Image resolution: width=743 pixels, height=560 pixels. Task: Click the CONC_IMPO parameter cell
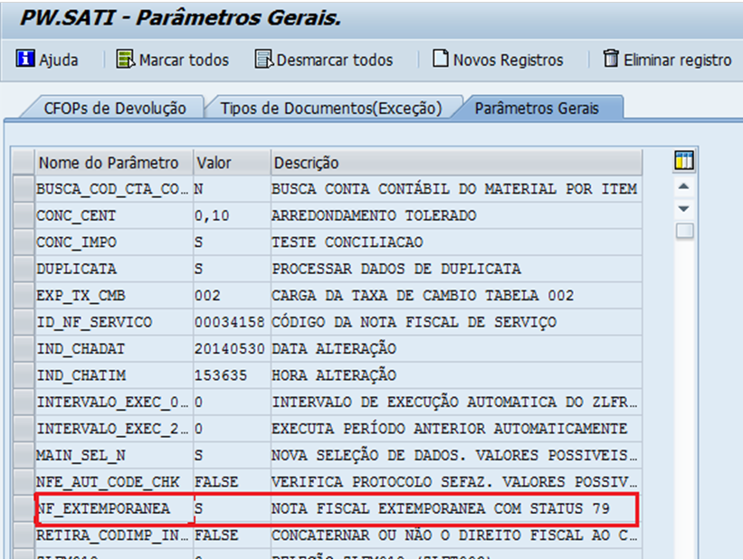[114, 242]
